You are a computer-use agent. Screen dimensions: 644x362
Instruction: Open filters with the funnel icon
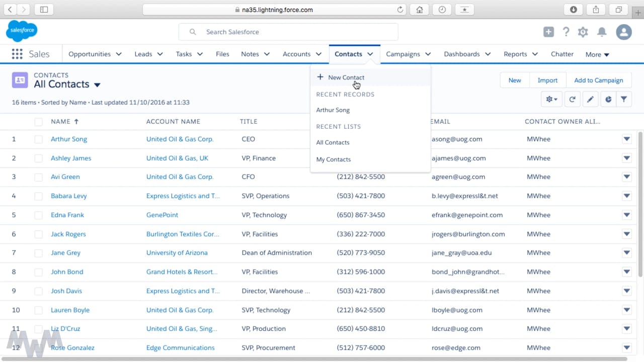click(x=624, y=100)
